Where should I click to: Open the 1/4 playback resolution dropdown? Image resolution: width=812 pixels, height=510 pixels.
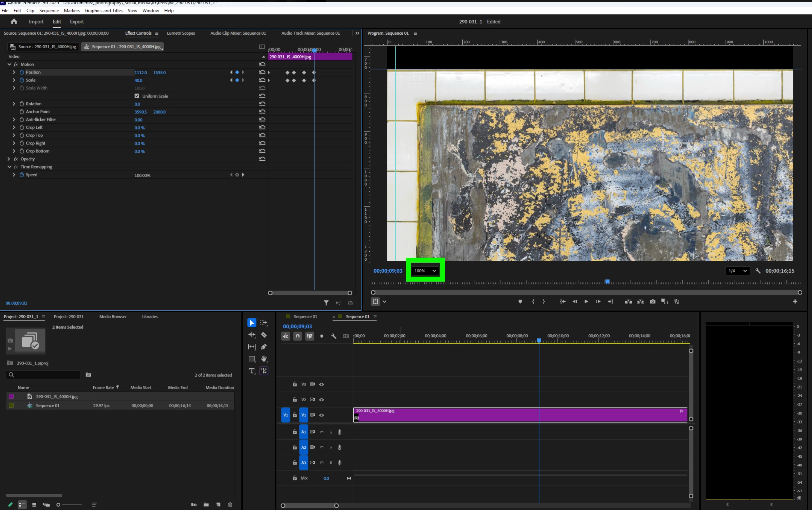click(737, 271)
